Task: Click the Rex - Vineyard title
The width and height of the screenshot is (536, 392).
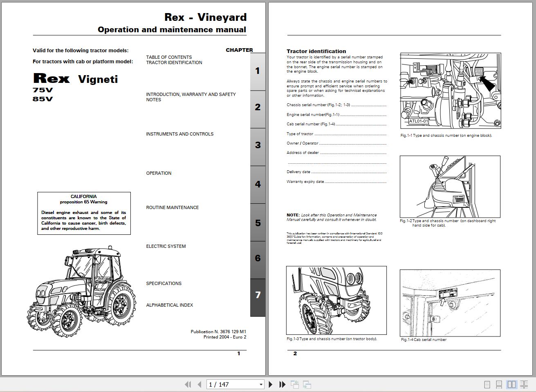Action: [206, 17]
